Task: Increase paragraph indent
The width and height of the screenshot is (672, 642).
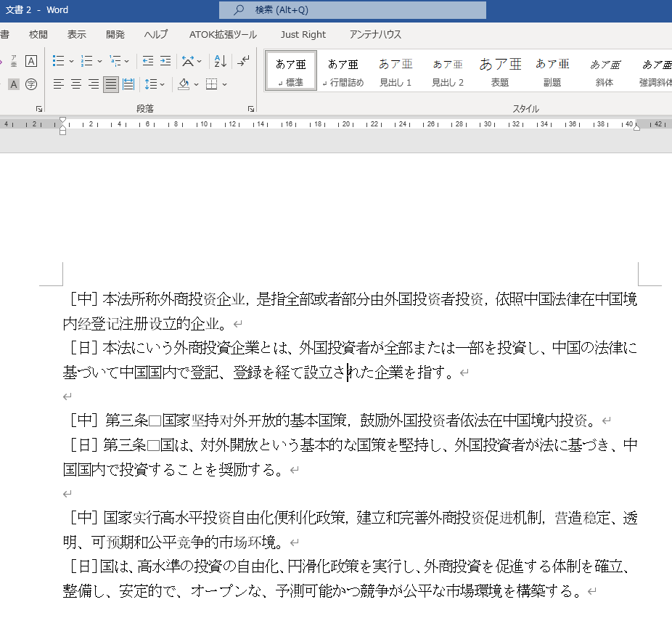Action: click(x=165, y=61)
